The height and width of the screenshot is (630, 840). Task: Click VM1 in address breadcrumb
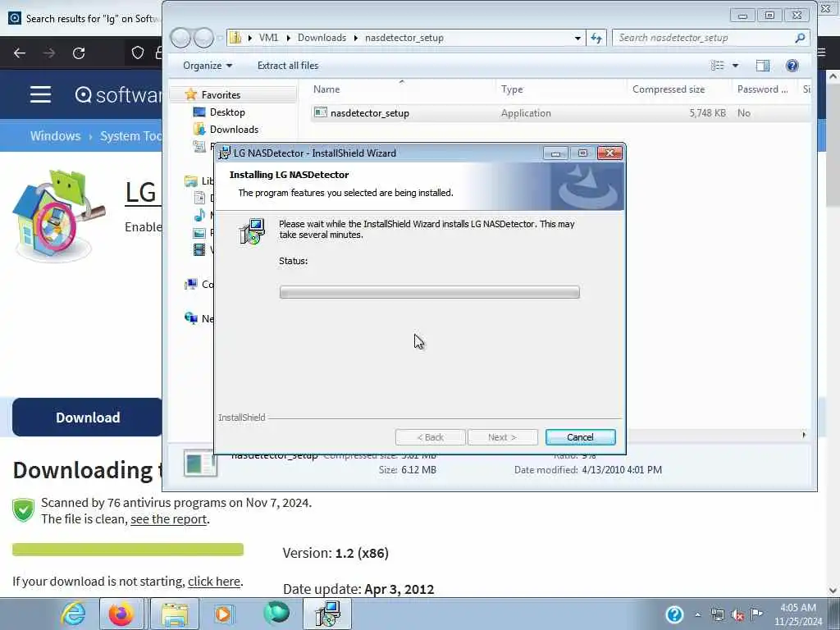pos(268,38)
